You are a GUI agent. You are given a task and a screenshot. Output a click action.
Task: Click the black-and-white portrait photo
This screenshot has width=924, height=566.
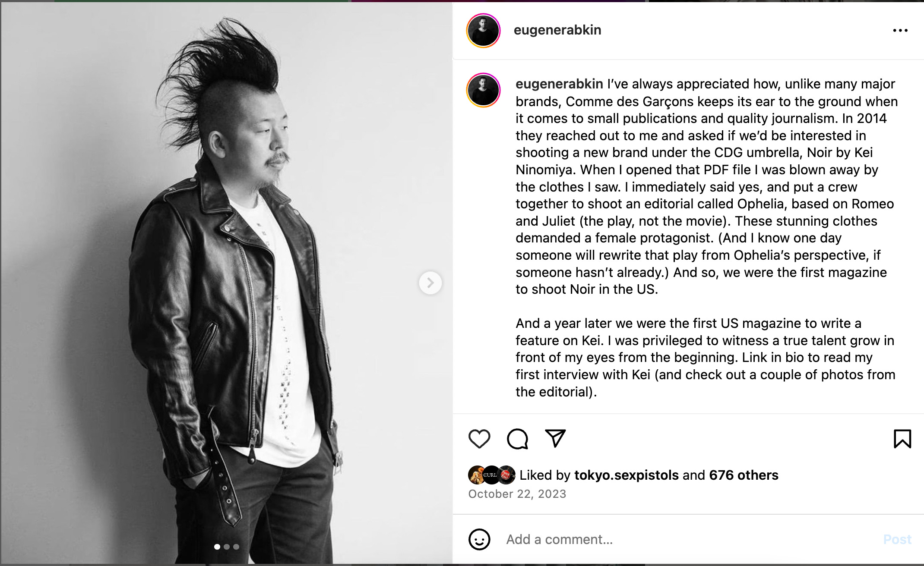(226, 283)
